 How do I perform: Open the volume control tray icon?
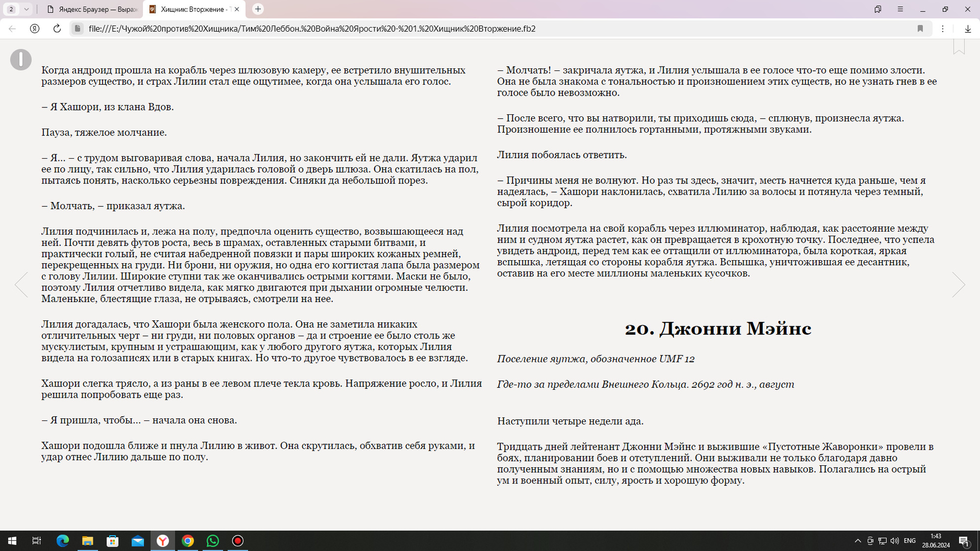894,541
